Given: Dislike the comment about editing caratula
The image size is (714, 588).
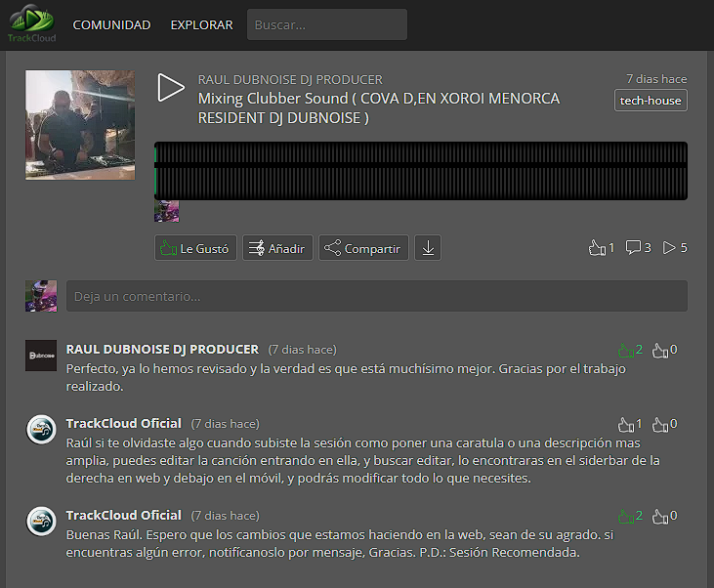Looking at the screenshot, I should pyautogui.click(x=660, y=425).
